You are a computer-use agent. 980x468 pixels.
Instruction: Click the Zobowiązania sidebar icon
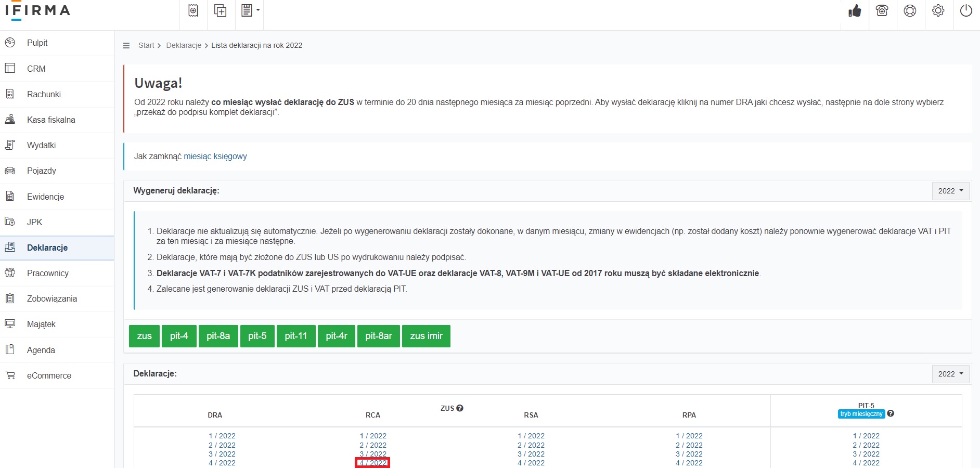click(10, 298)
